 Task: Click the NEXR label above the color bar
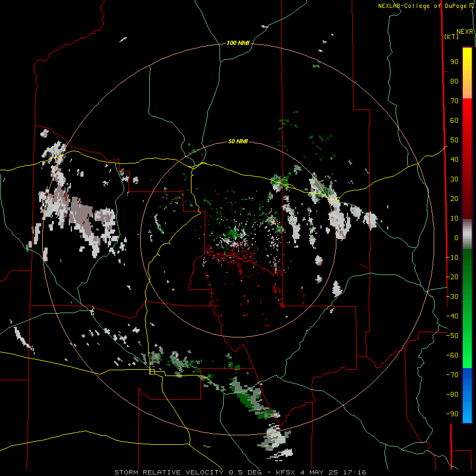coord(465,32)
